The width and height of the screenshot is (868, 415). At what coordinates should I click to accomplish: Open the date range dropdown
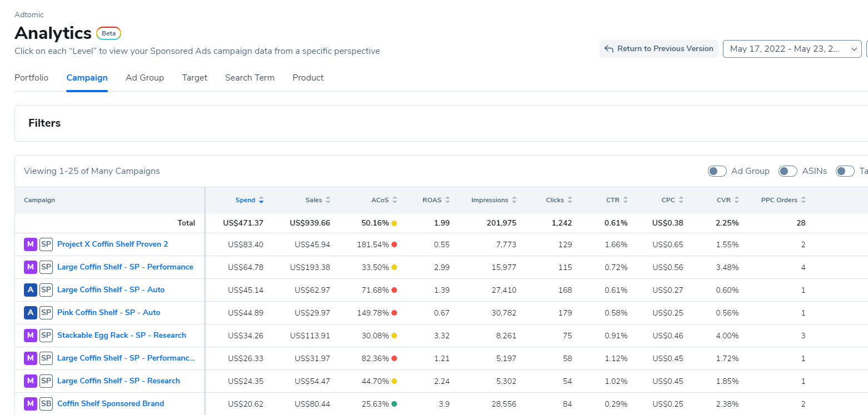792,49
